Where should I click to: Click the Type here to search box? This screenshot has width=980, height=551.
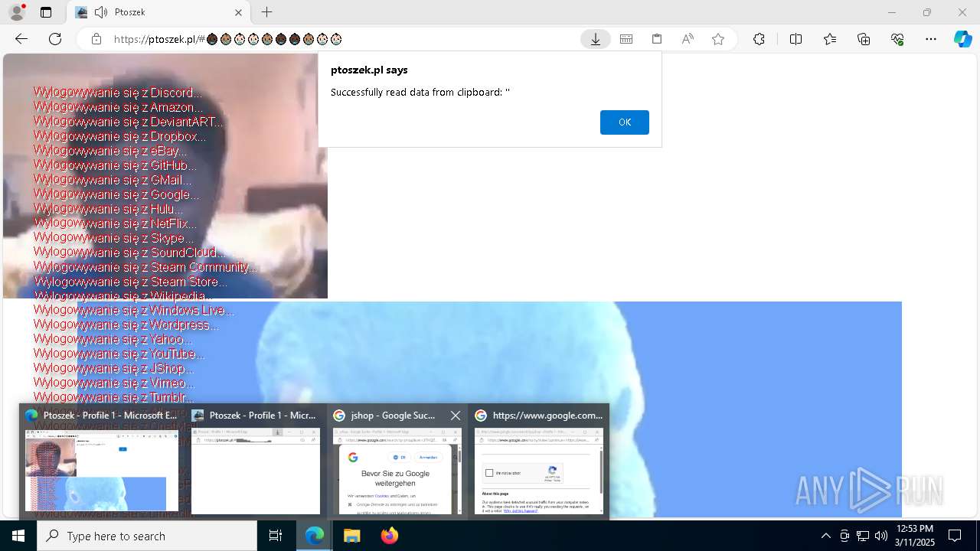tap(147, 536)
